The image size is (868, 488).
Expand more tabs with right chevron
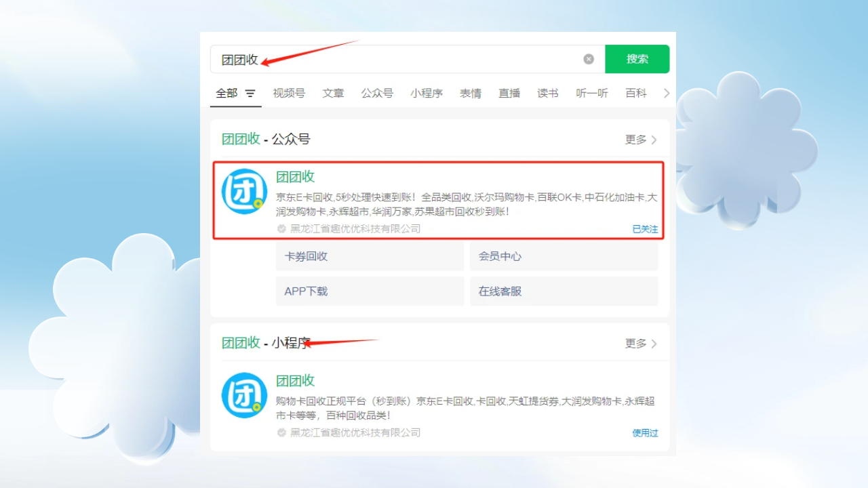(667, 94)
